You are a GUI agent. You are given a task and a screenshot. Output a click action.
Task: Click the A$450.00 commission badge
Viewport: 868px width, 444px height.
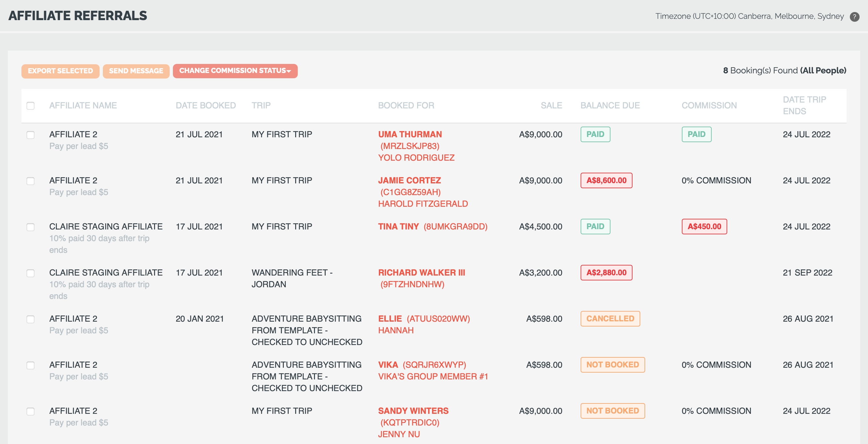pyautogui.click(x=704, y=227)
